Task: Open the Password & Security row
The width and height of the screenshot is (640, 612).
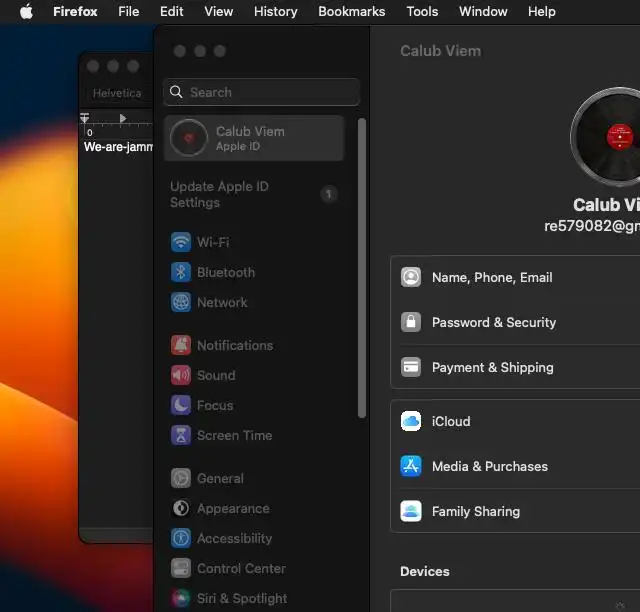Action: (x=515, y=323)
